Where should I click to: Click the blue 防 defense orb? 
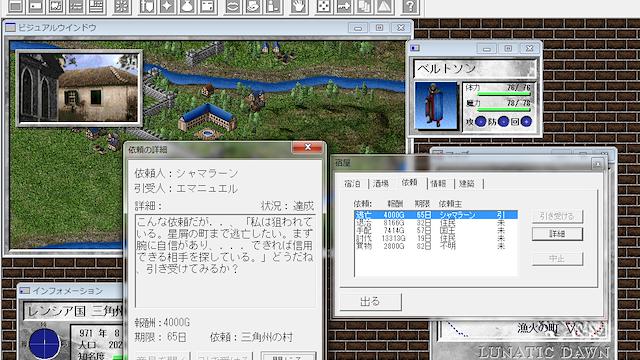[x=503, y=121]
